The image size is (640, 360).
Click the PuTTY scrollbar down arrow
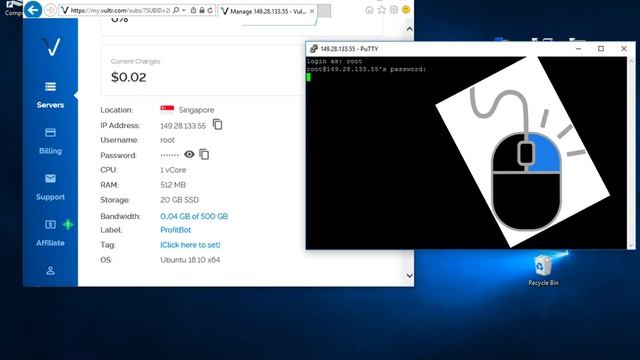click(631, 245)
